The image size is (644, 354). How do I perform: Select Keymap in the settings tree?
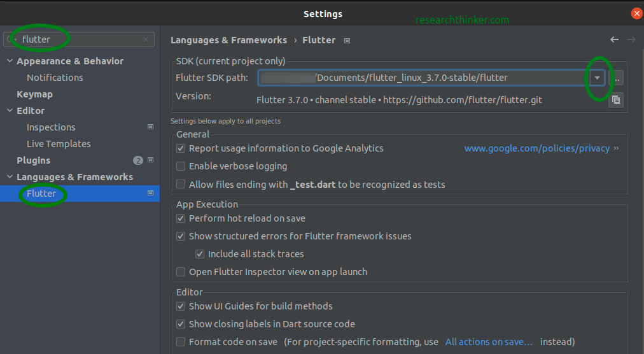(34, 94)
